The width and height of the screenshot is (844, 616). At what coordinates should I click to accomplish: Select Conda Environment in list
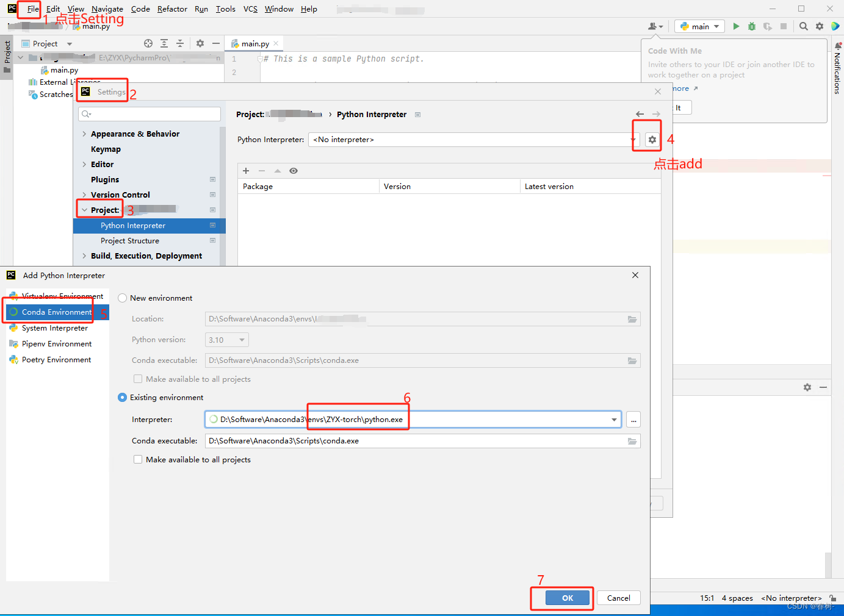click(57, 312)
